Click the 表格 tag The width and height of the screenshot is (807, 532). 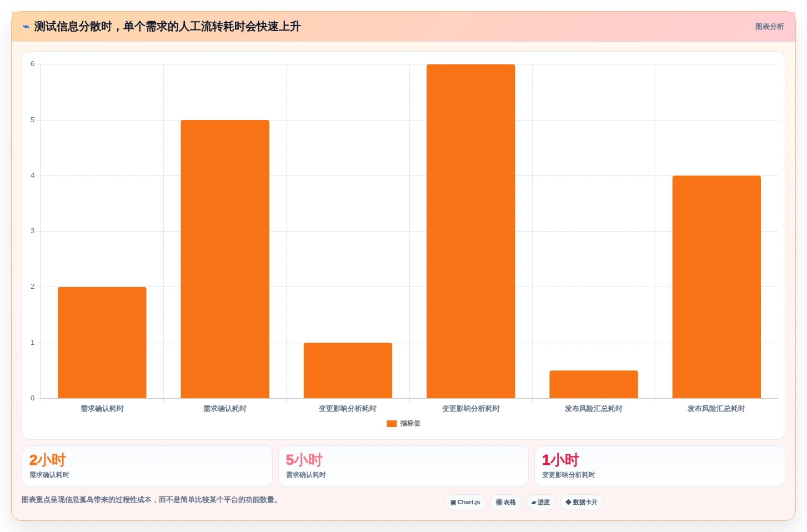point(506,502)
